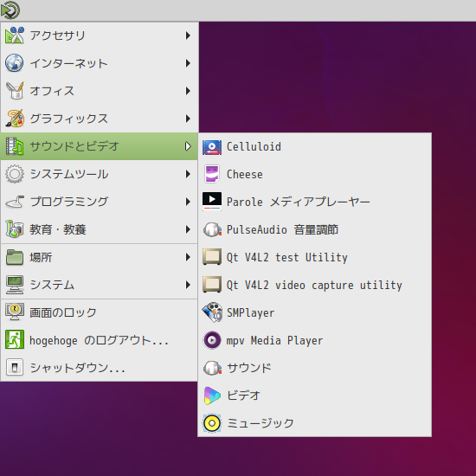Open the 場所 menu entry
Viewport: 476px width, 476px height.
pyautogui.click(x=100, y=257)
